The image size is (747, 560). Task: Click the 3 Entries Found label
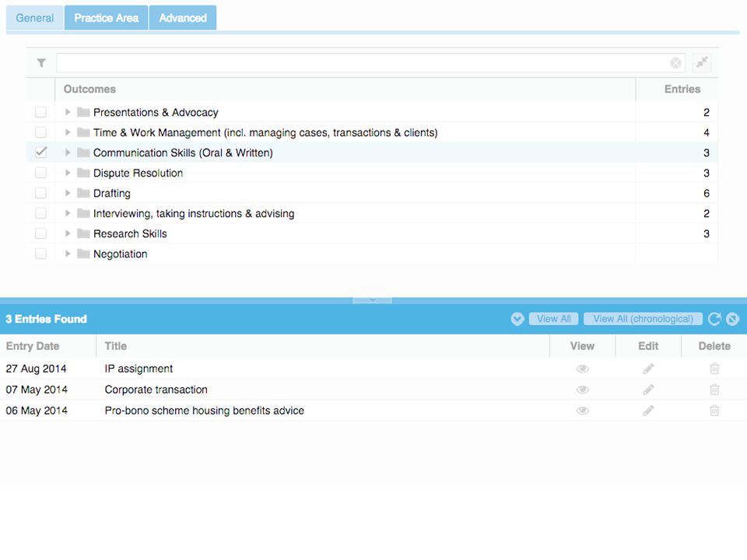pyautogui.click(x=46, y=319)
